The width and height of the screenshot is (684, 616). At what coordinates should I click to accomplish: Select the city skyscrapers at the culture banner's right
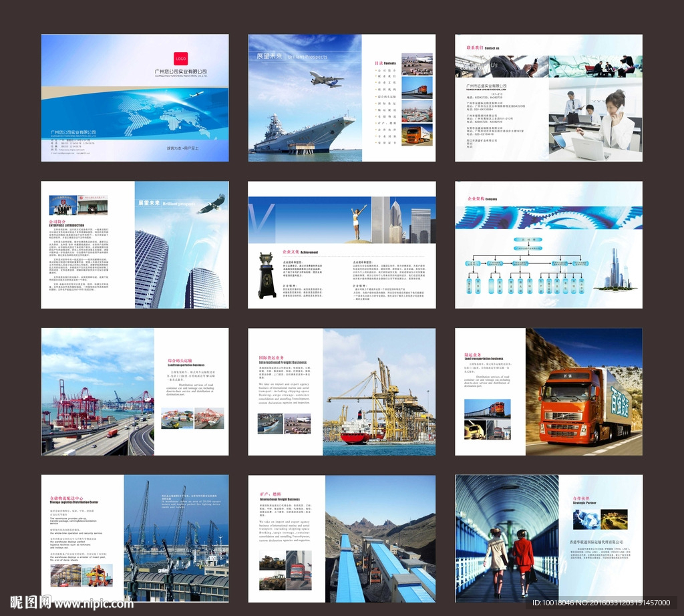click(x=403, y=220)
